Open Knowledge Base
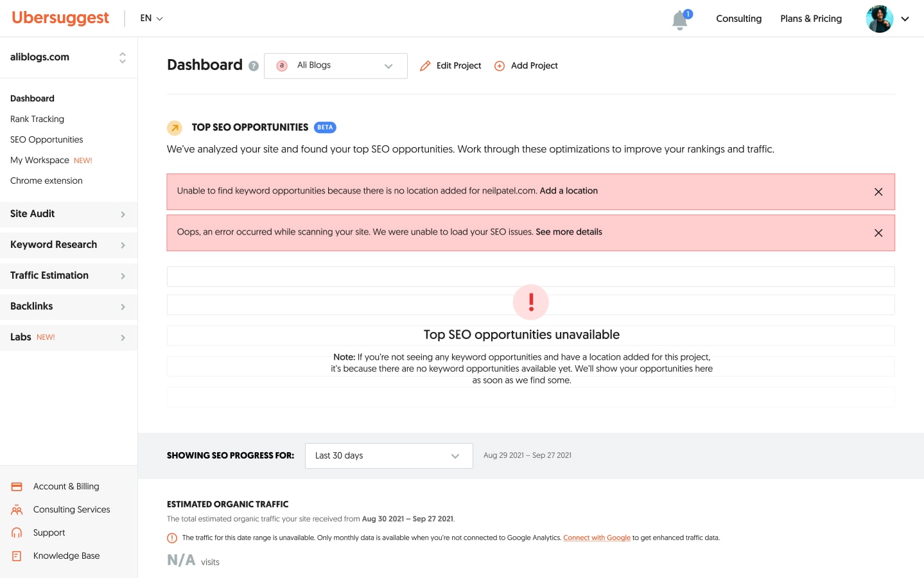The image size is (924, 578). click(67, 556)
